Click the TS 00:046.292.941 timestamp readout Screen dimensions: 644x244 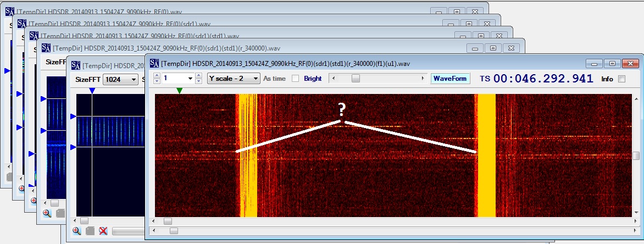(536, 79)
